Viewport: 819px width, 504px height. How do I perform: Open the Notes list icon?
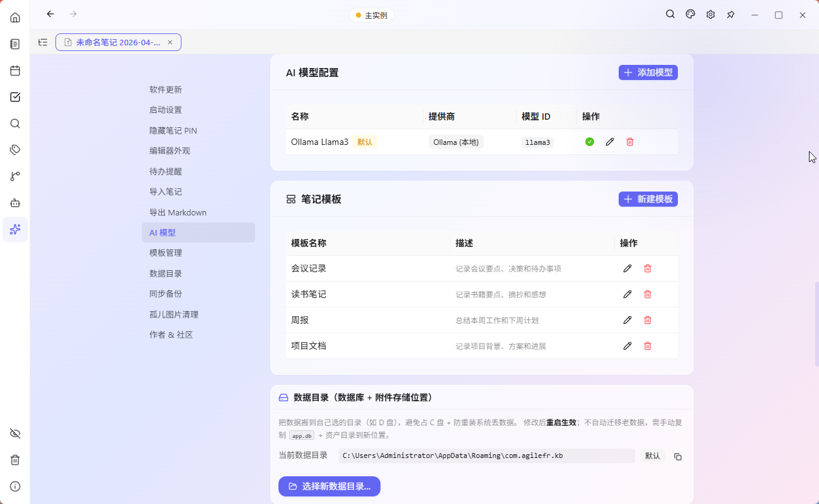click(x=15, y=44)
